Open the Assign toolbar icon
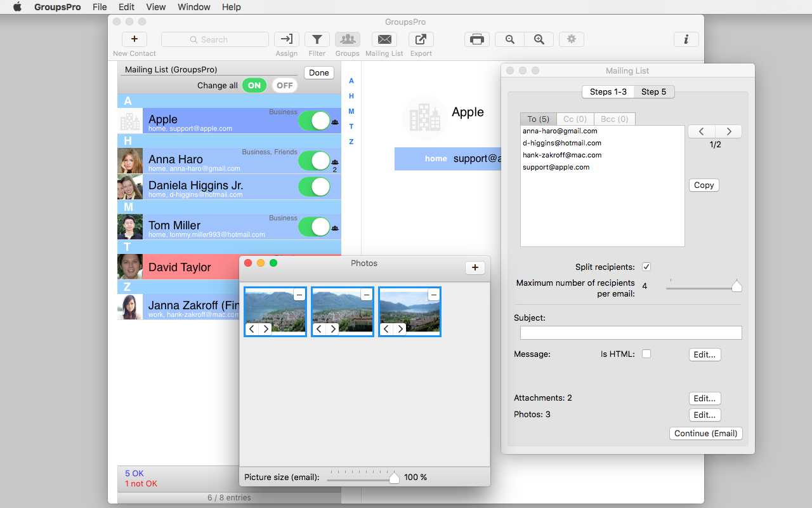Viewport: 812px width, 508px height. 287,39
